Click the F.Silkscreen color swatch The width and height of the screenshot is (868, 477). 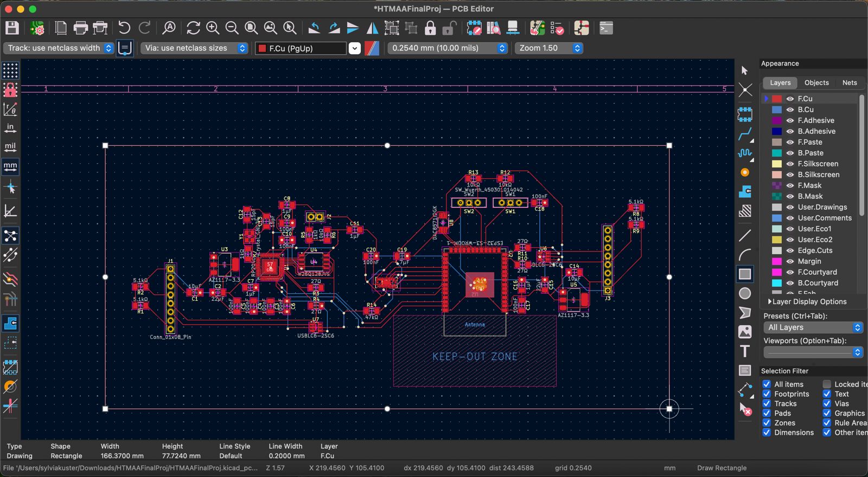click(777, 164)
